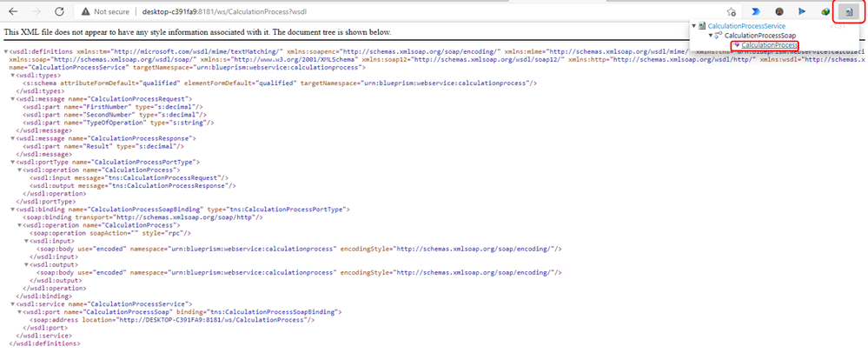Click the soap:operation soapAction line

109,233
